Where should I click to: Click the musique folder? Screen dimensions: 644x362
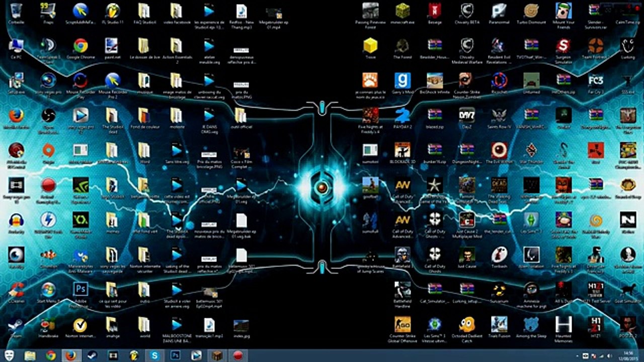point(144,80)
